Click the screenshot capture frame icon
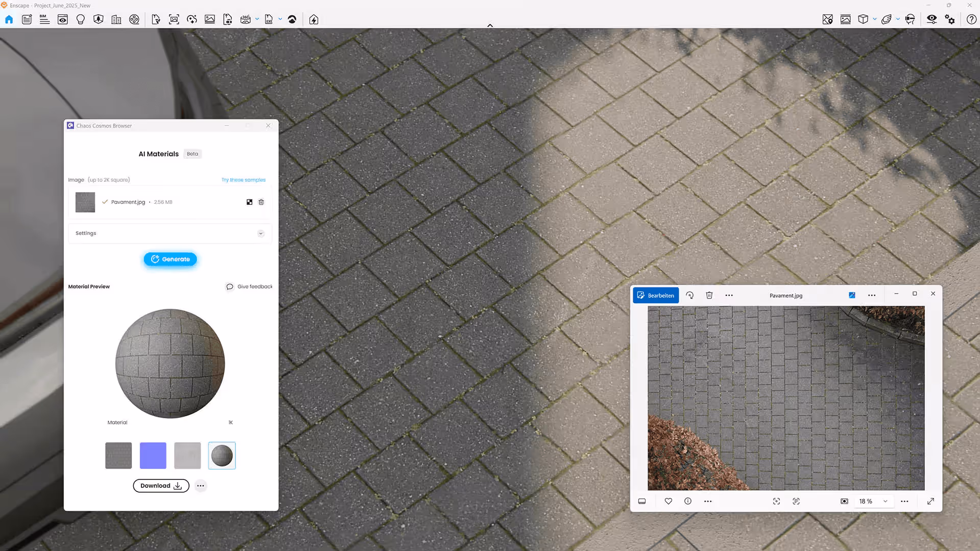Viewport: 980px width, 551px height. pos(174,19)
